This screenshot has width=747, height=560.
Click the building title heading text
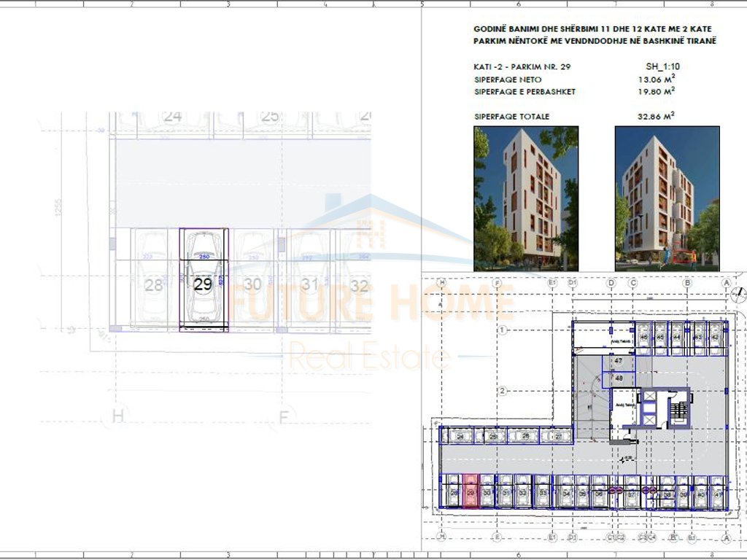[x=595, y=35]
